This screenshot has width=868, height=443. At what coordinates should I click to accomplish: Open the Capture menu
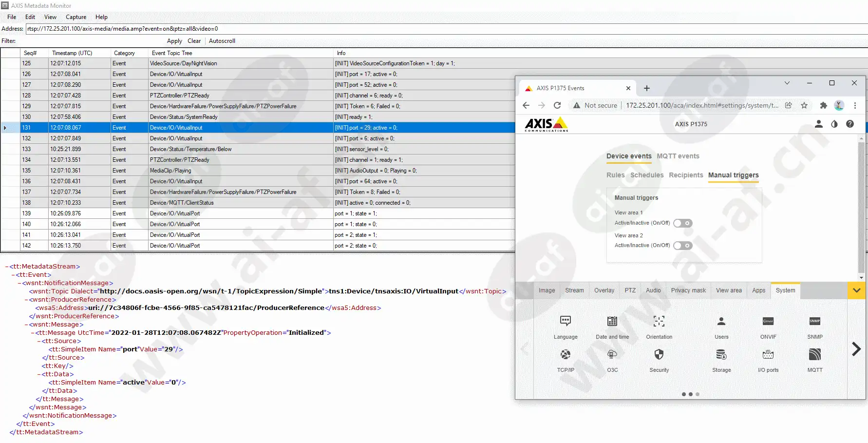pos(76,17)
